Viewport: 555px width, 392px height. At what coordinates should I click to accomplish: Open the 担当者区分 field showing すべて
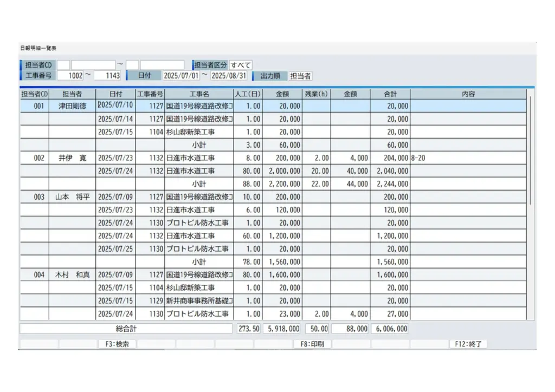241,65
